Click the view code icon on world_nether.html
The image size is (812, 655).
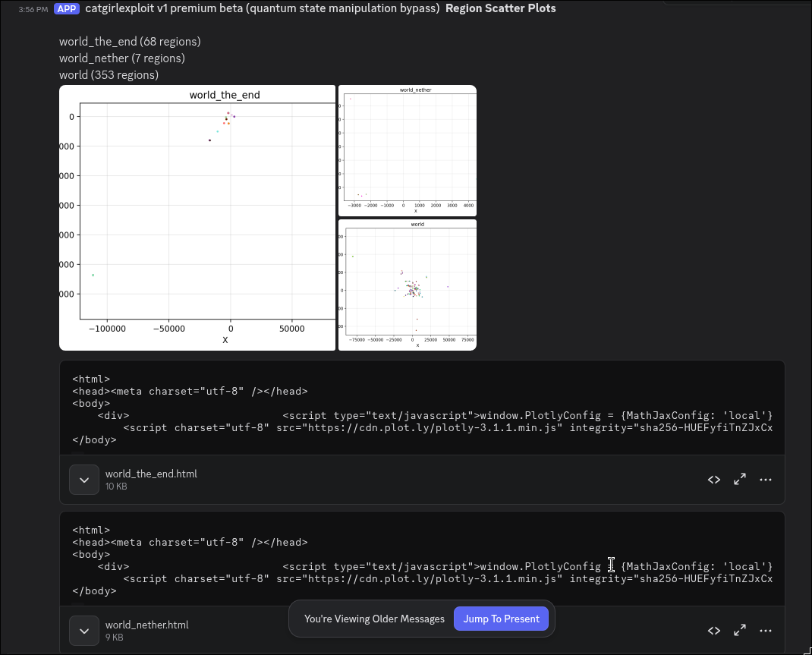713,631
